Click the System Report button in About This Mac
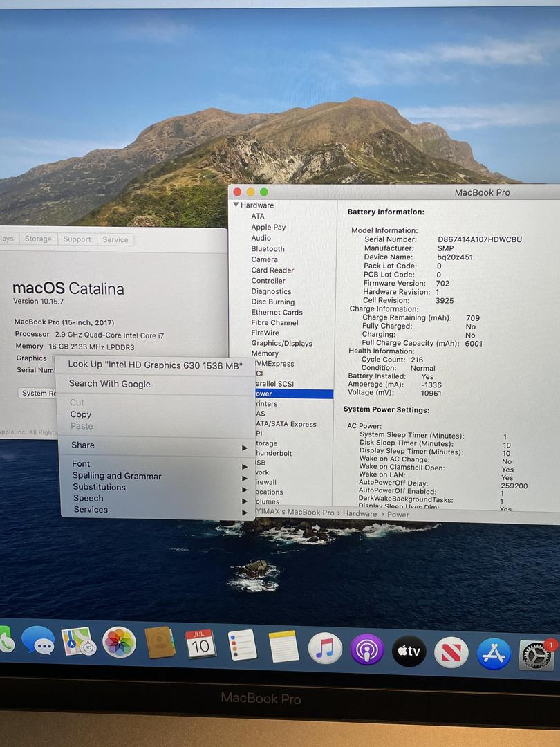 pyautogui.click(x=38, y=393)
